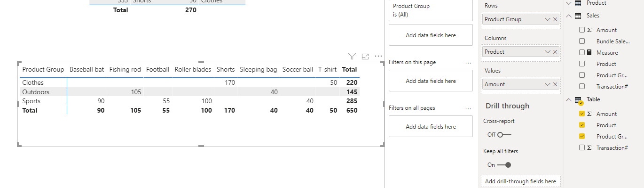Click the 105 value in Outdoors row
This screenshot has width=644, height=188.
coord(136,92)
